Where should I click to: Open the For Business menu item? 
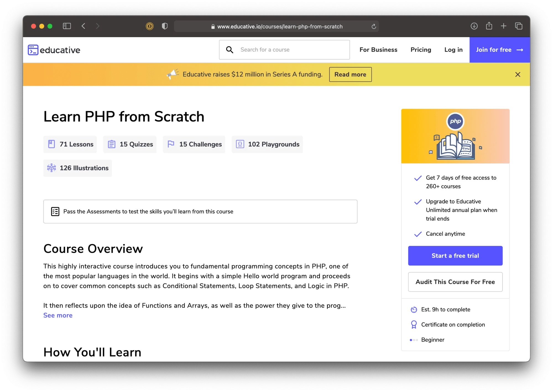(x=378, y=50)
